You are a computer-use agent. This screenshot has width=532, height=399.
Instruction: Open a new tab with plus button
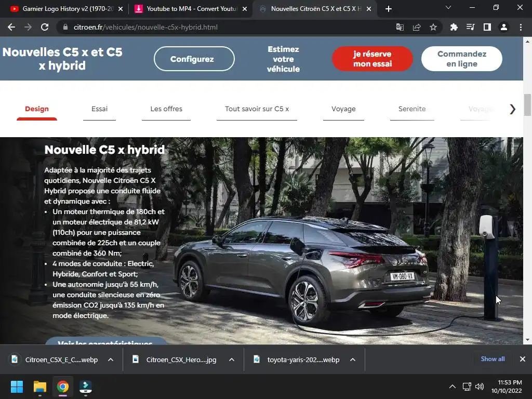(x=389, y=9)
